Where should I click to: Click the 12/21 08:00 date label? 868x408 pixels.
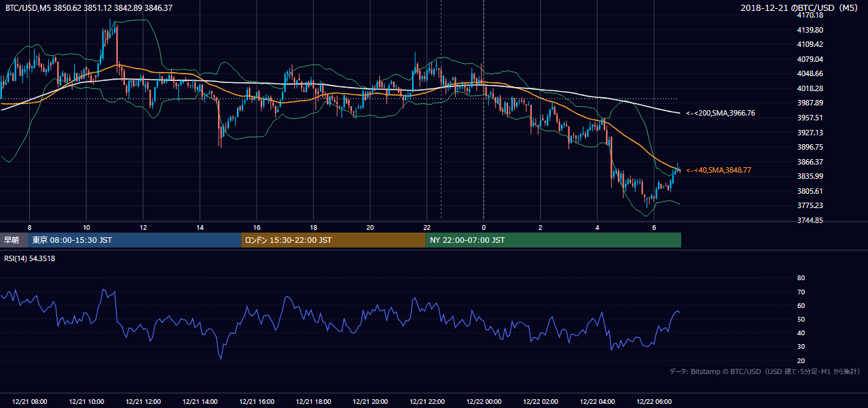point(30,402)
